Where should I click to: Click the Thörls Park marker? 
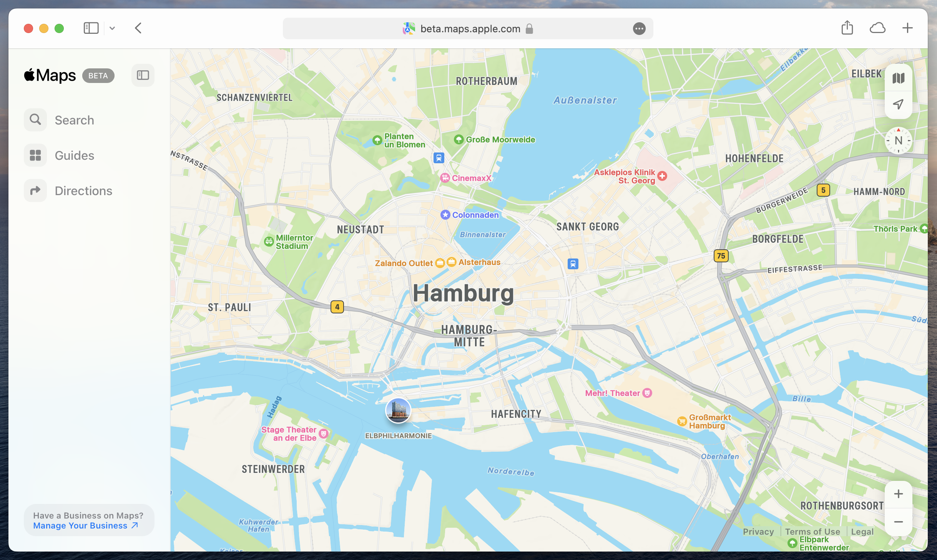pyautogui.click(x=924, y=229)
